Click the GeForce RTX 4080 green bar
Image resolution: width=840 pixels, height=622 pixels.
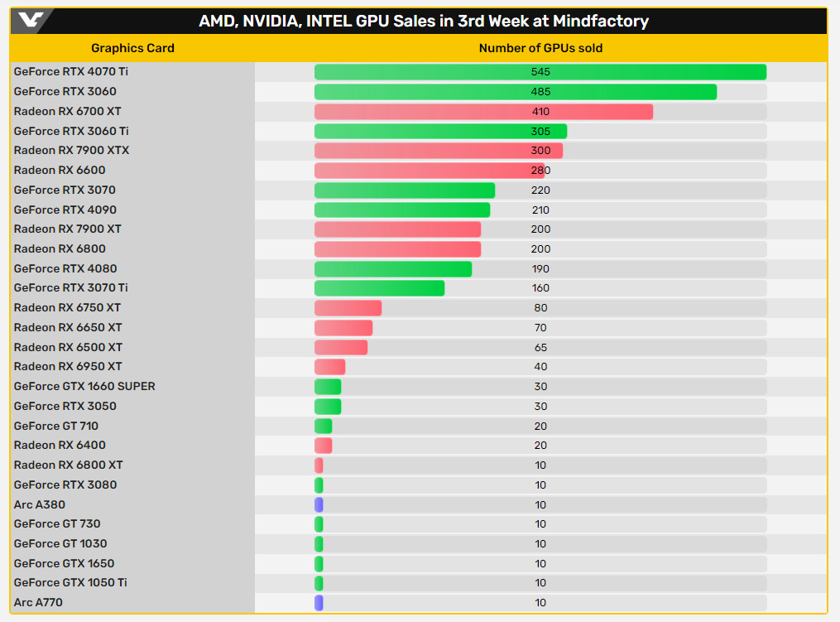pyautogui.click(x=392, y=269)
